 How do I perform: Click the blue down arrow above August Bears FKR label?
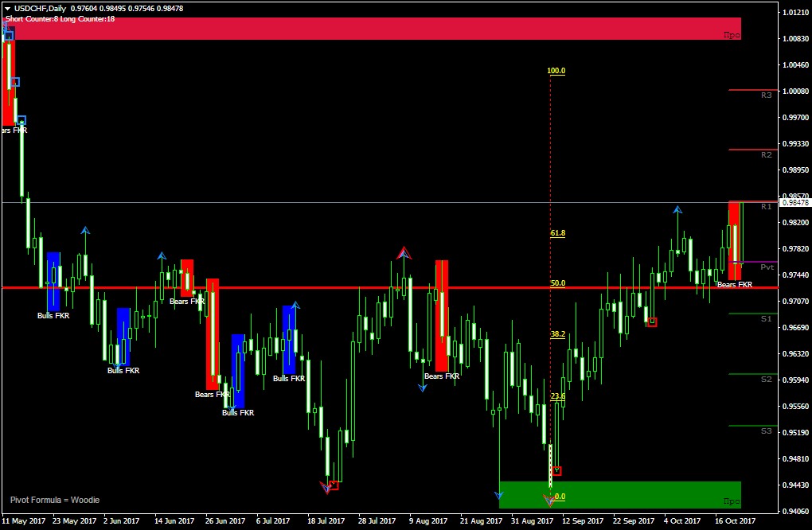(x=423, y=388)
